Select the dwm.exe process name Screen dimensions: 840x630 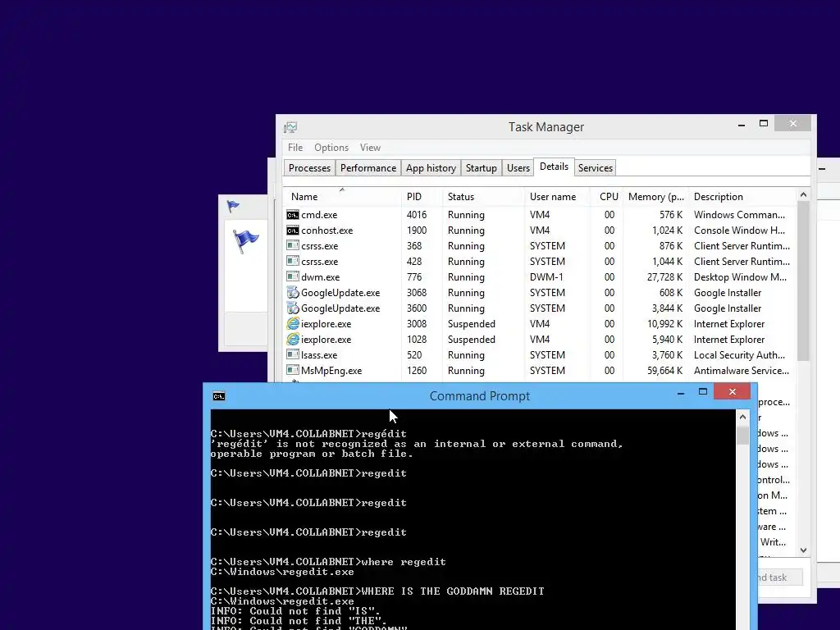(321, 277)
